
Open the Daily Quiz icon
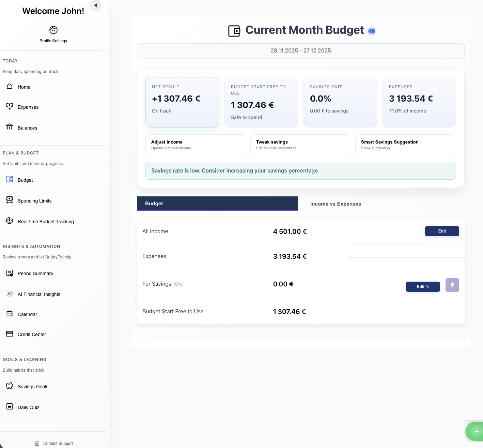[x=9, y=407]
